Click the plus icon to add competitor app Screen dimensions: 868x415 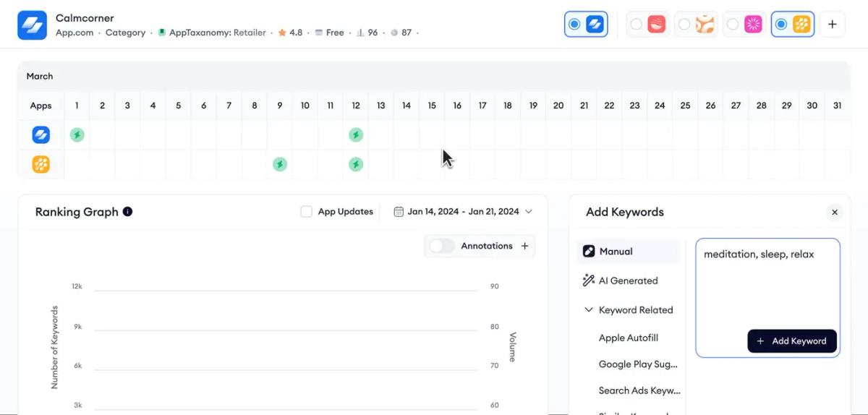833,25
